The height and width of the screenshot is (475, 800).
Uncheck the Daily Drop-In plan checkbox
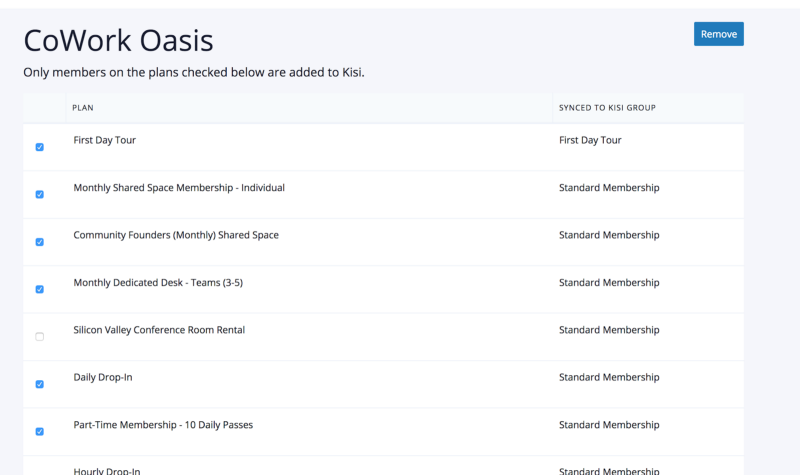click(x=39, y=384)
